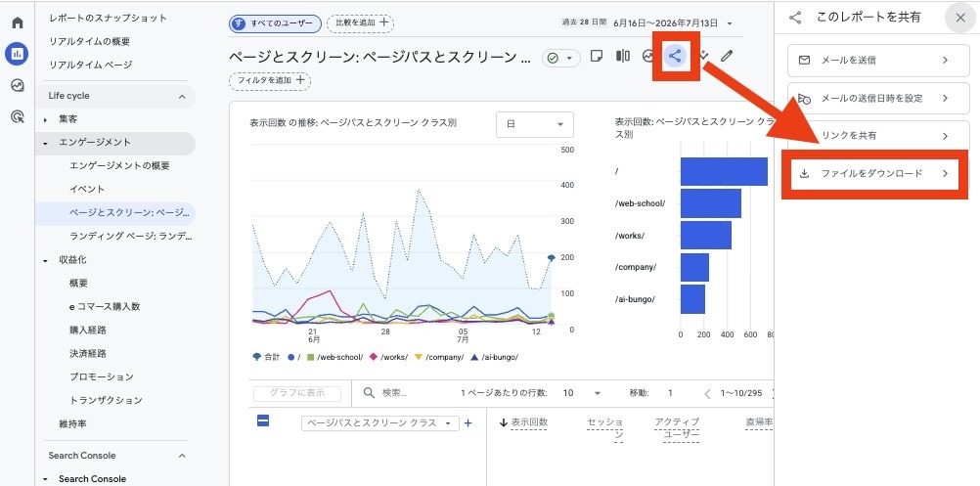Collapse the Search Console section
Image resolution: width=980 pixels, height=486 pixels.
point(182,456)
